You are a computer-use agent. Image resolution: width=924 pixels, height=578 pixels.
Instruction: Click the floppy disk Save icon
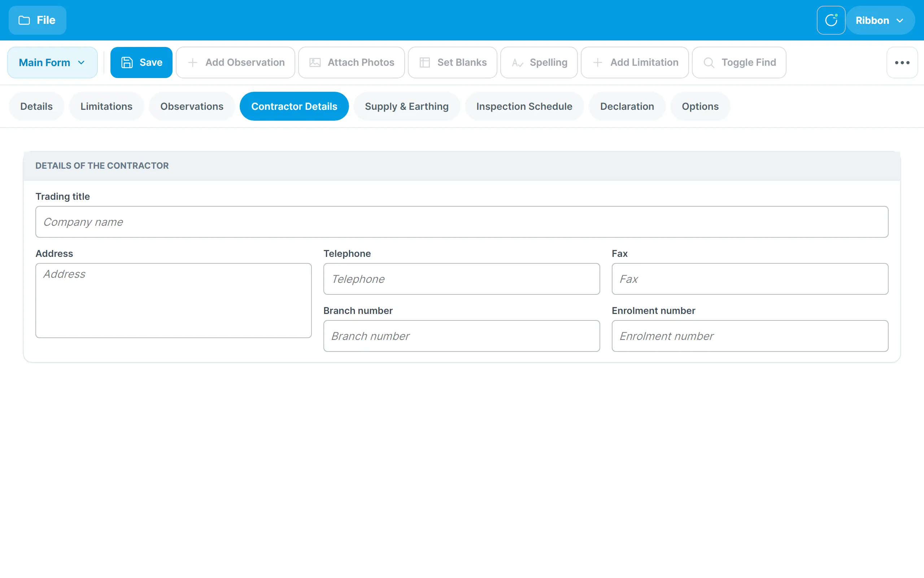127,62
